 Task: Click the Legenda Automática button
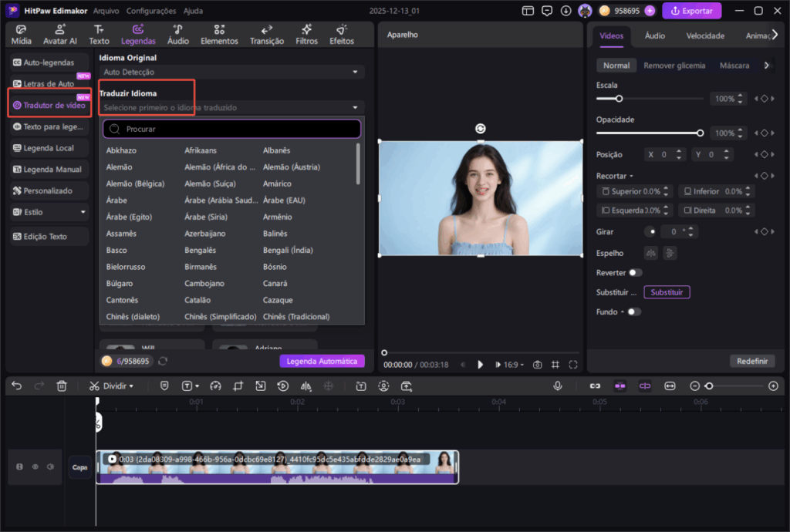click(322, 361)
